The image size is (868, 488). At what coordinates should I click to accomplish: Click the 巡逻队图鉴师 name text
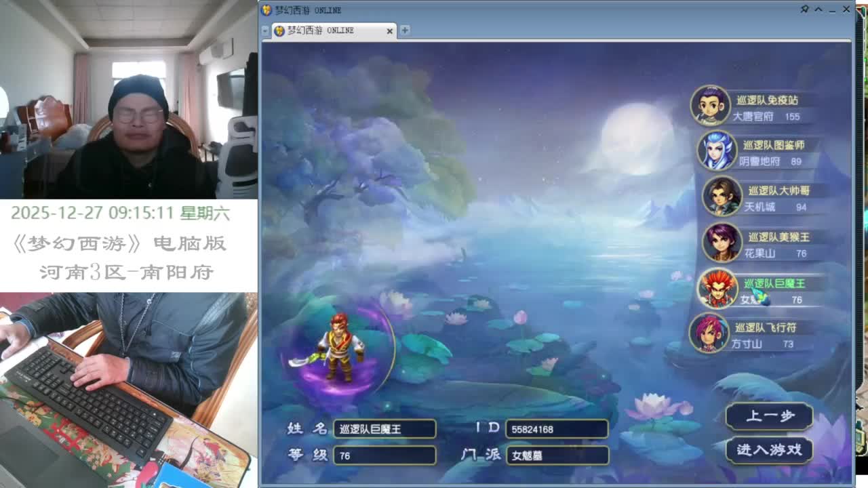pos(773,145)
